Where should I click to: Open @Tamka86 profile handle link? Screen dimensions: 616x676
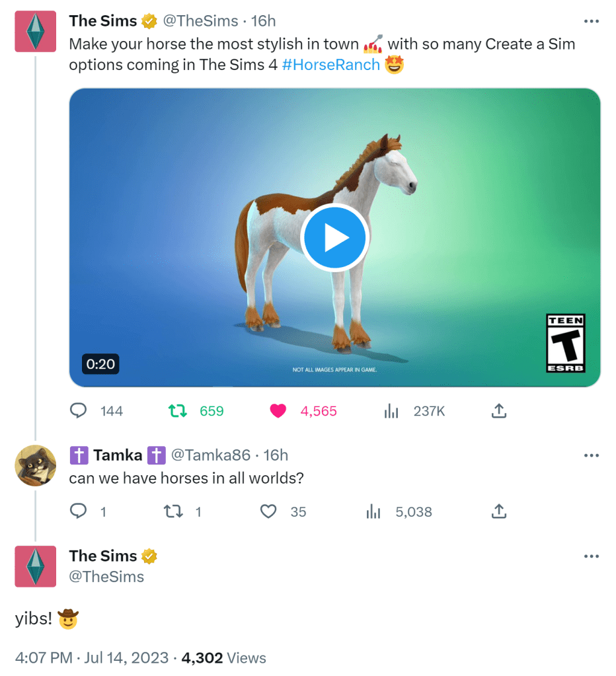211,455
